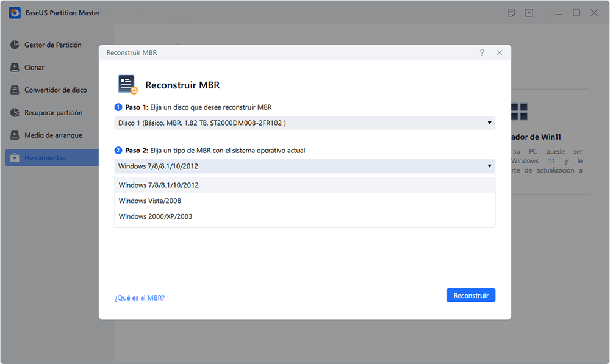Click the arrow of the disk dropdown
Screen dimensions: 610x364
tap(489, 123)
